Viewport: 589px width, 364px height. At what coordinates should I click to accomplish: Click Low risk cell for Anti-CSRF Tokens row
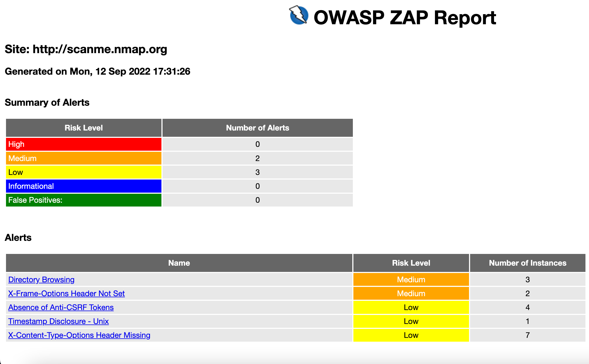pos(411,307)
